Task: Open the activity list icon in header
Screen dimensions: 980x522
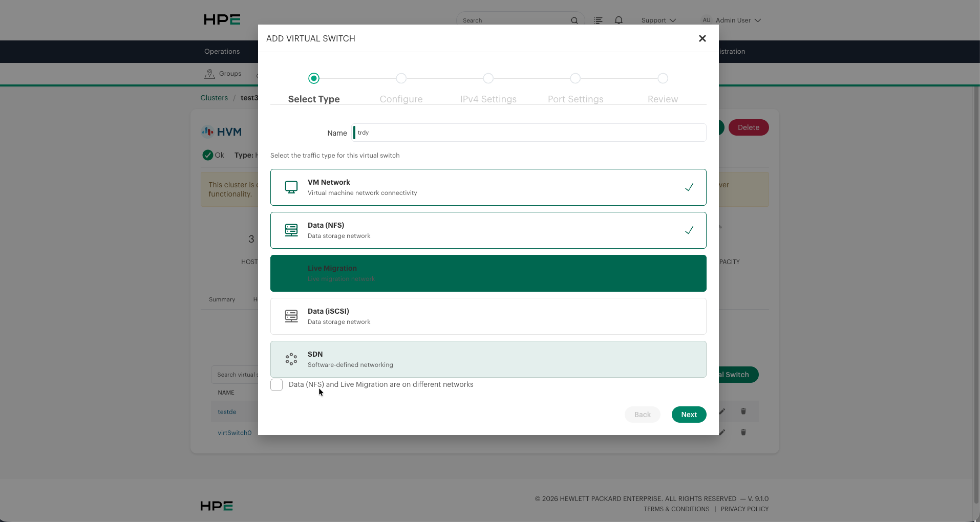Action: click(598, 20)
